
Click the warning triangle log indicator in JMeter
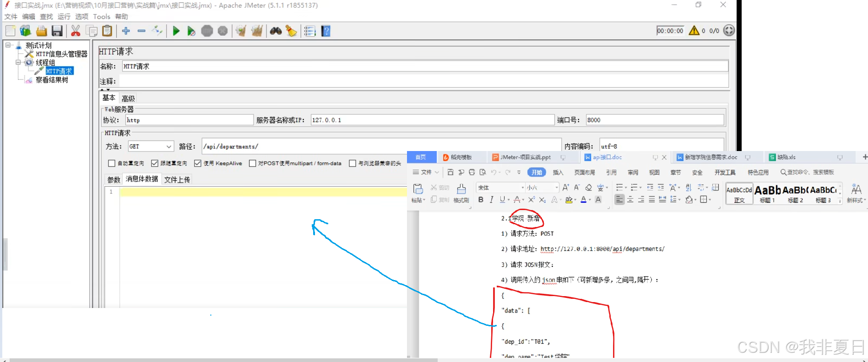click(694, 30)
